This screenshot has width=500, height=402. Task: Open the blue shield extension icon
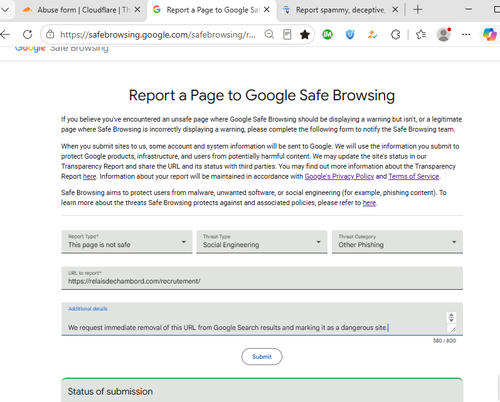(x=350, y=34)
